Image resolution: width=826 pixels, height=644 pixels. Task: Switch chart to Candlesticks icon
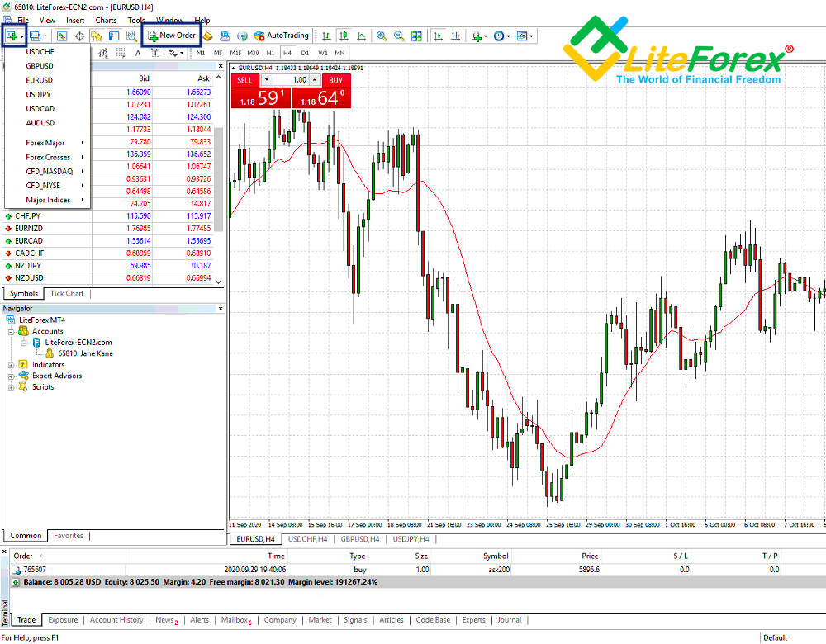click(344, 36)
